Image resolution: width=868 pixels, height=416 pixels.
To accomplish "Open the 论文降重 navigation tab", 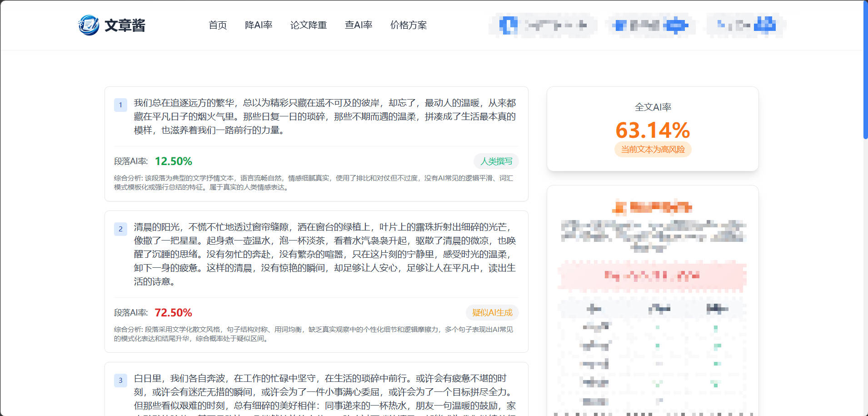I will click(x=309, y=25).
